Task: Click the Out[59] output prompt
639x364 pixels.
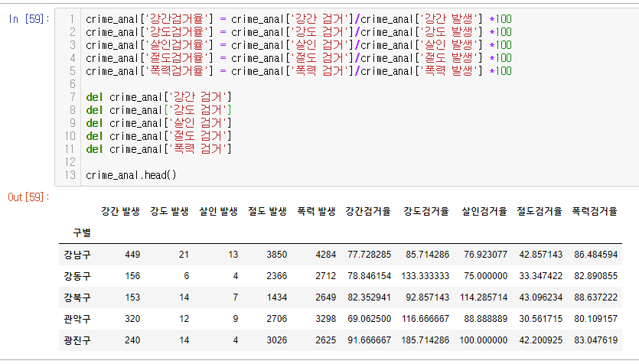Action: pos(26,198)
